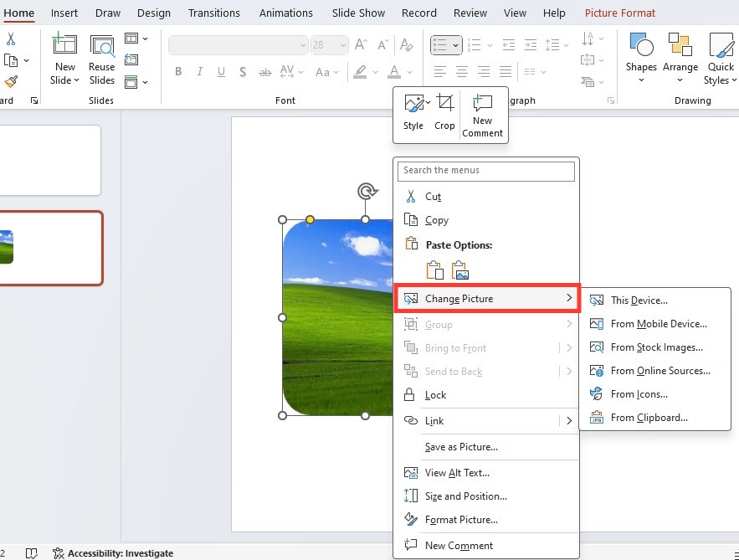Click the Cut scissors icon in ribbon
The height and width of the screenshot is (560, 739).
tap(10, 39)
